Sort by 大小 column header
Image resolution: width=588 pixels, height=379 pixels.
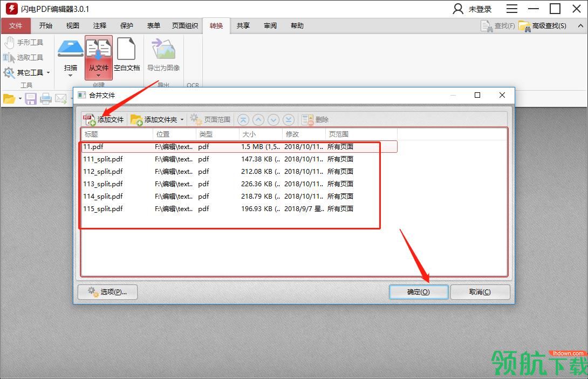261,134
